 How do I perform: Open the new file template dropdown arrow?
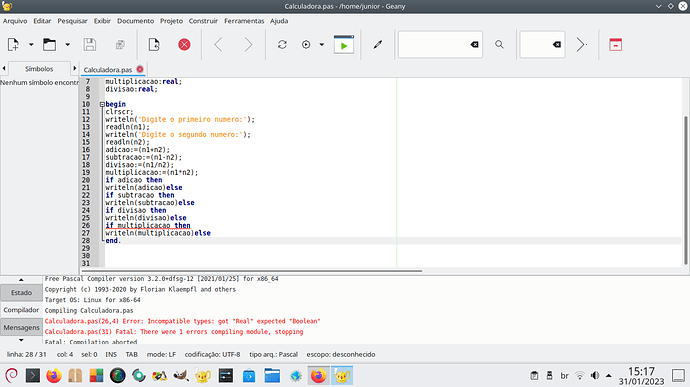click(x=31, y=44)
